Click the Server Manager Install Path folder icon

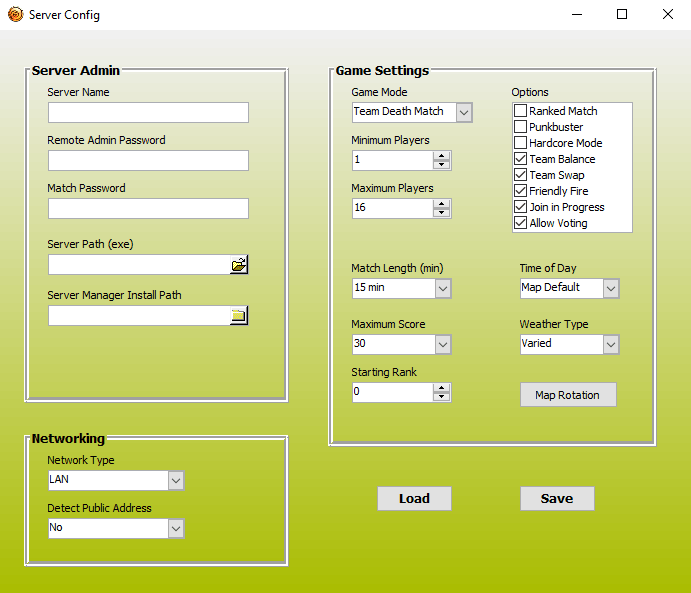(x=239, y=316)
